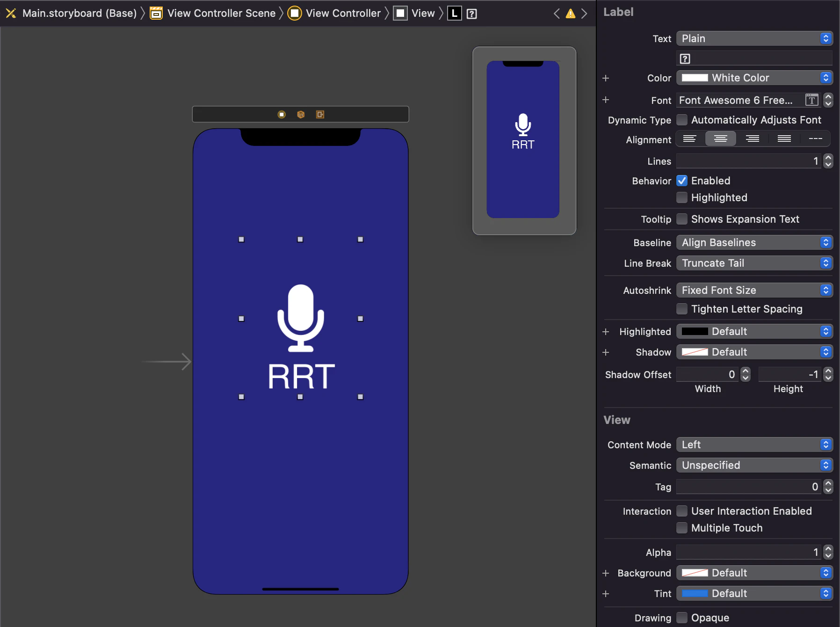840x627 pixels.
Task: Click the black Highlighted color swatch
Action: (x=695, y=332)
